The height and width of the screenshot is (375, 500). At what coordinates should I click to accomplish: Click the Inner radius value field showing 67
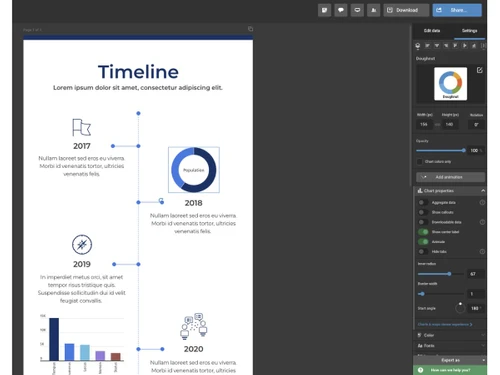[x=476, y=274]
